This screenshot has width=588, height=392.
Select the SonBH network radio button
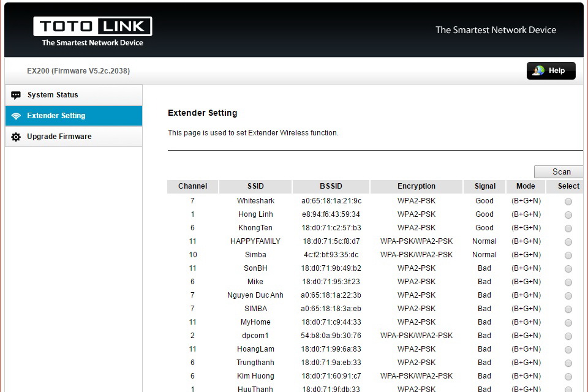click(568, 269)
